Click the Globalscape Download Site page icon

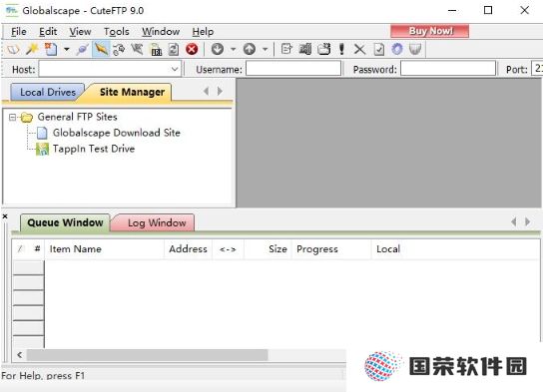coord(42,133)
